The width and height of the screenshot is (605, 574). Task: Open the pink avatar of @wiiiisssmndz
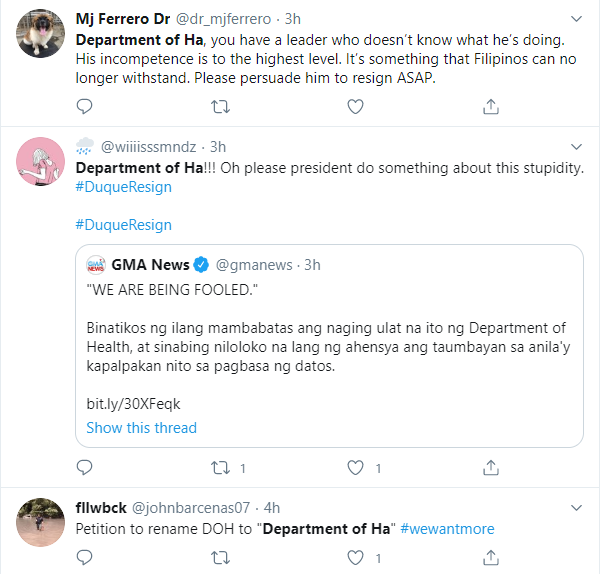tap(43, 162)
